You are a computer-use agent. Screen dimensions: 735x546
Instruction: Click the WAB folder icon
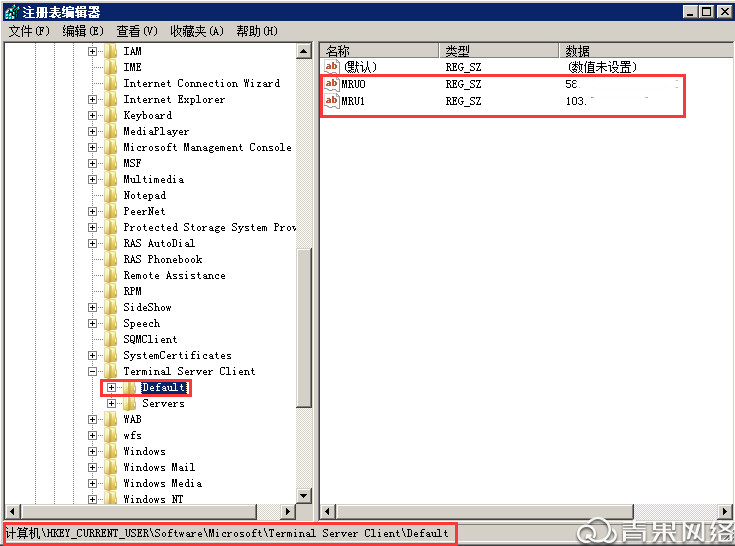tap(111, 419)
